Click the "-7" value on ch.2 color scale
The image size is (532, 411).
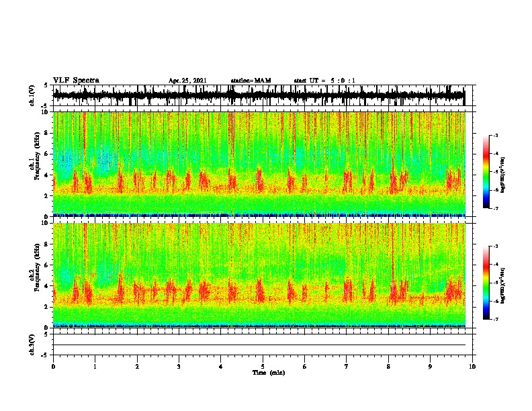tap(496, 319)
